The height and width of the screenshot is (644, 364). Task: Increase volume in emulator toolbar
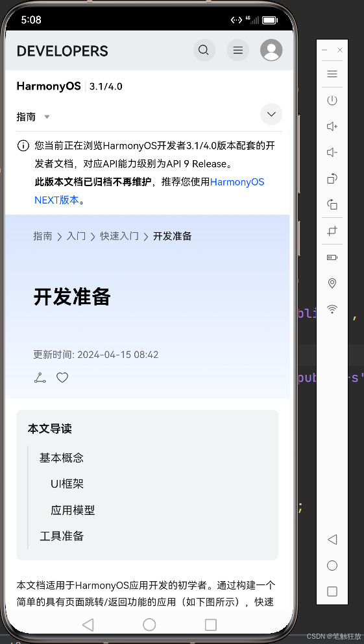click(332, 126)
